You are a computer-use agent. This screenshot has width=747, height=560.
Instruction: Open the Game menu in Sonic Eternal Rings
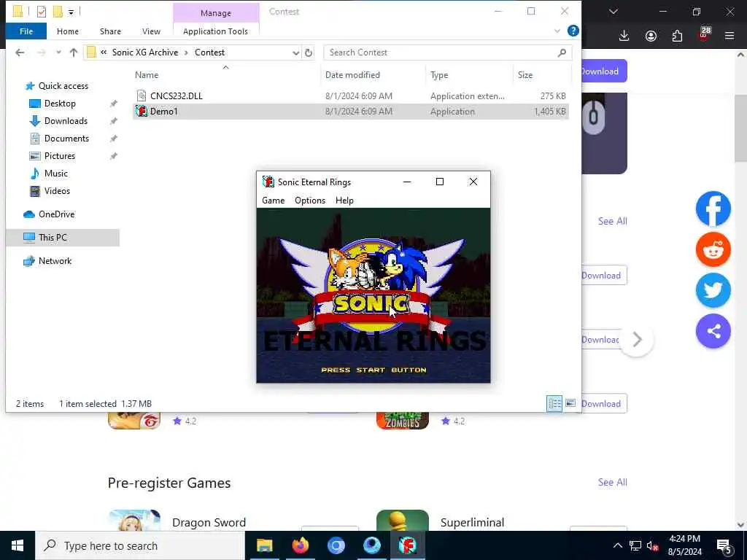273,201
